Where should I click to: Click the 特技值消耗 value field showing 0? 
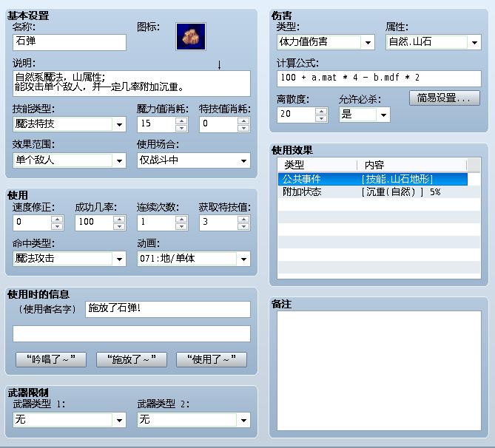click(219, 124)
